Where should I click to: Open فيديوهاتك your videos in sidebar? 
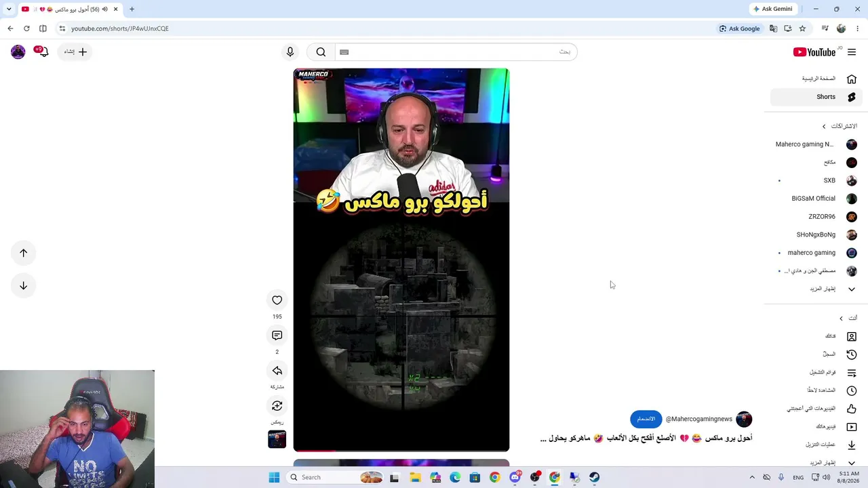[816, 427]
